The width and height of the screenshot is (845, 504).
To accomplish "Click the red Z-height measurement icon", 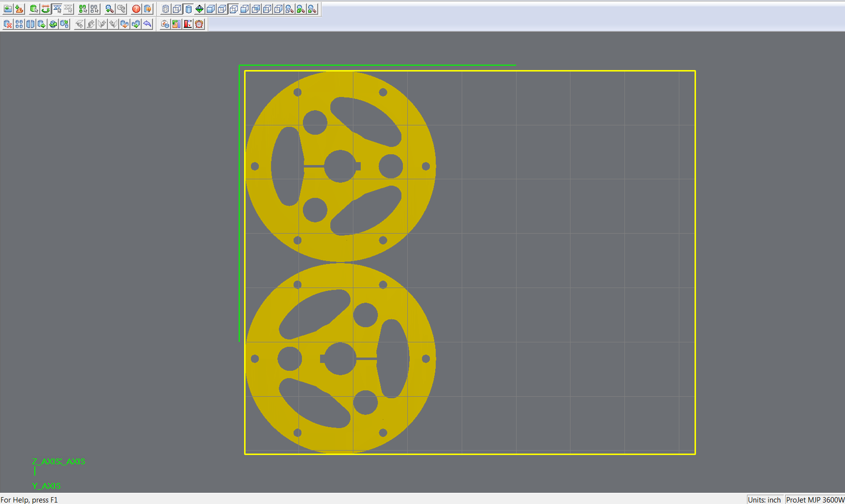I will 188,24.
